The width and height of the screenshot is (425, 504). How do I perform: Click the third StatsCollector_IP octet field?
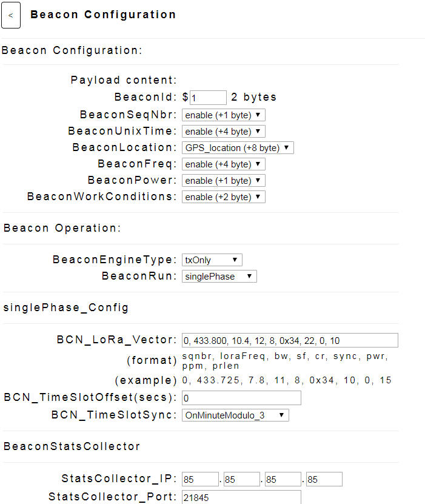coord(283,479)
